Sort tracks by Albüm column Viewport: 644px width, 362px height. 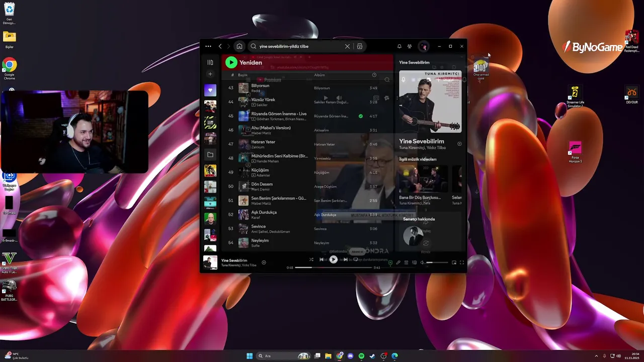[319, 75]
